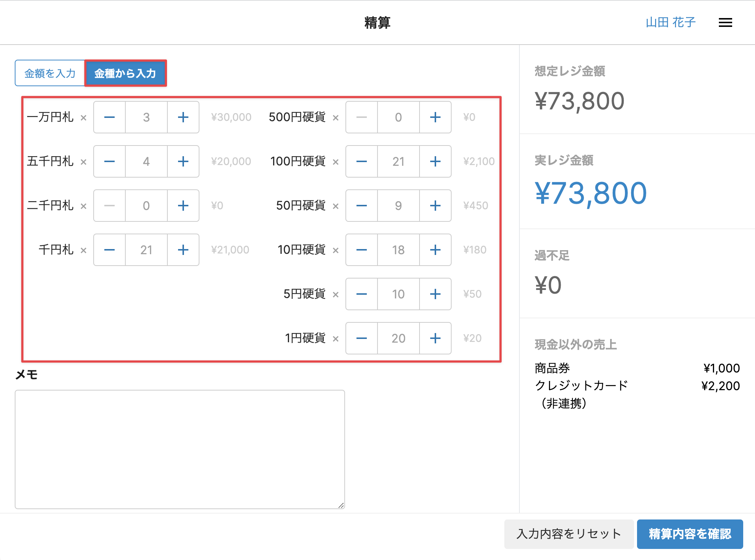Viewport: 755px width, 560px height.
Task: Grab the memo textarea resize handle
Action: 341,505
